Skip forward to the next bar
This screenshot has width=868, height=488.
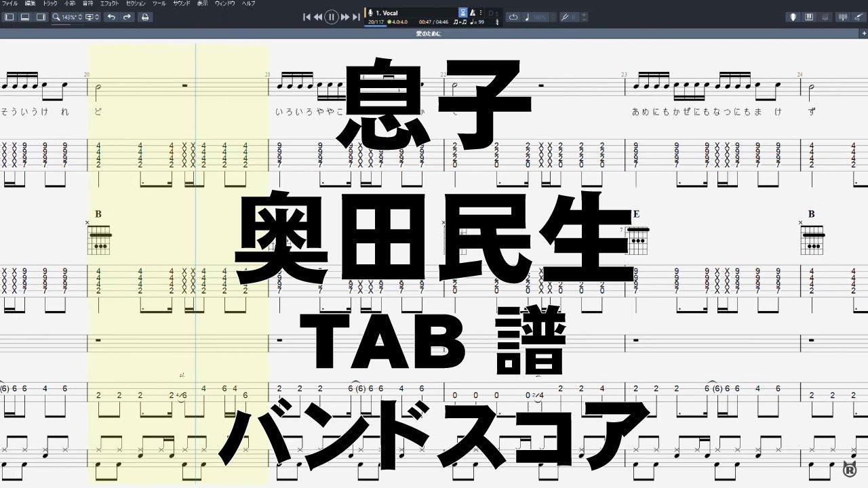coord(345,17)
